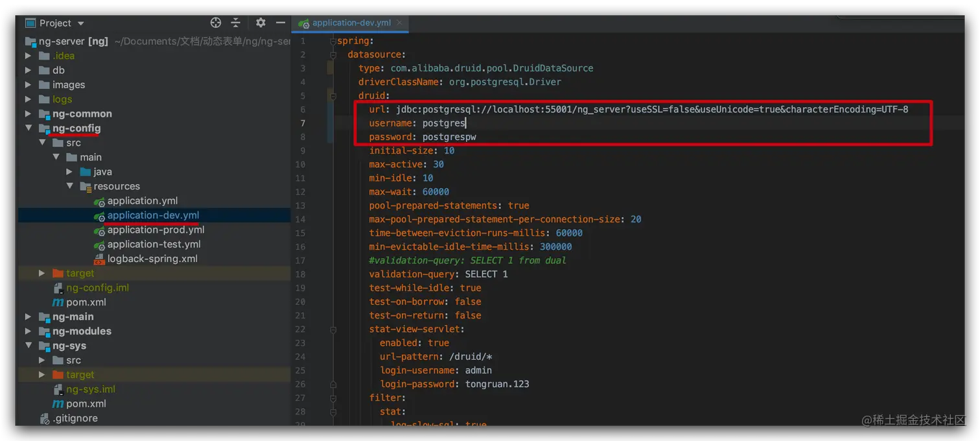Expand the db folder

[28, 70]
